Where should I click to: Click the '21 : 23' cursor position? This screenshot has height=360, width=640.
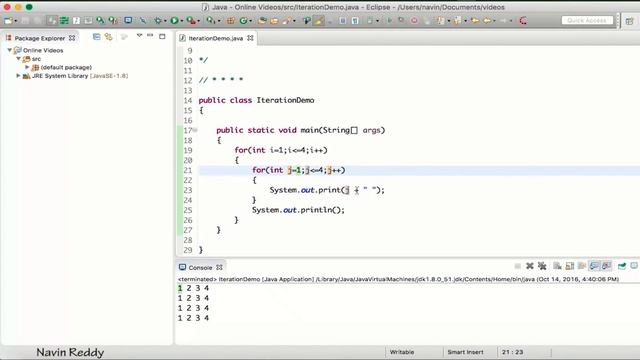512,352
